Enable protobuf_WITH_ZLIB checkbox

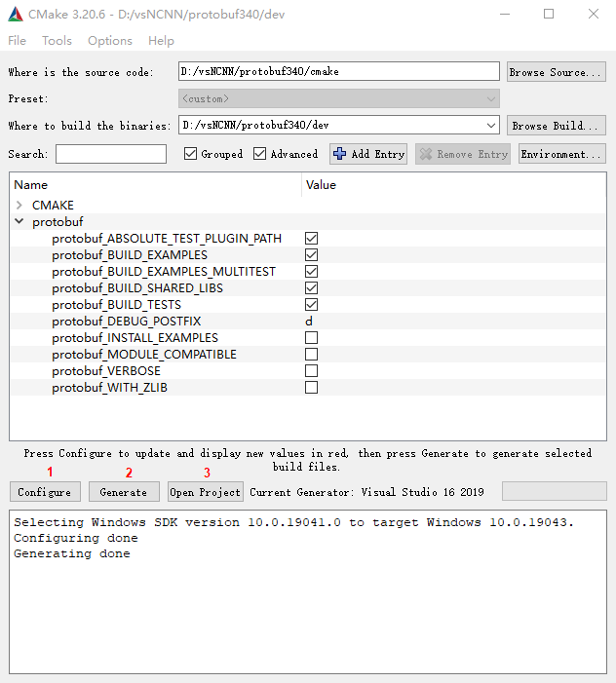click(x=312, y=387)
